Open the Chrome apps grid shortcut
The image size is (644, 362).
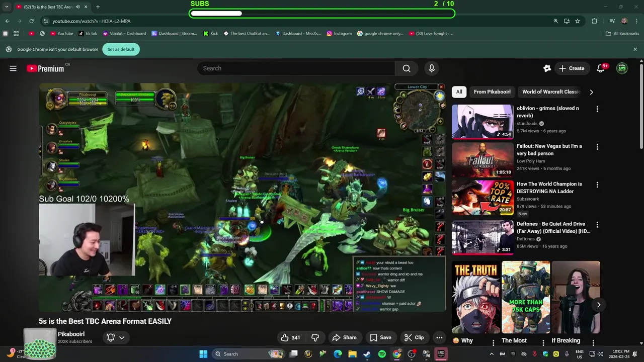click(x=16, y=34)
